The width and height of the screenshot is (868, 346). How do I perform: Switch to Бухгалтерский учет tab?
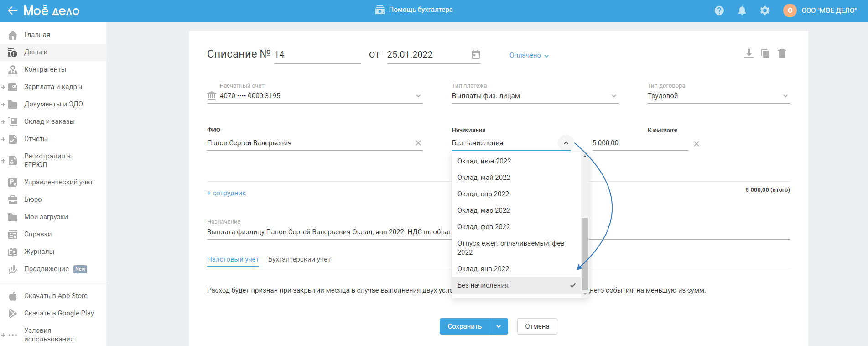coord(299,259)
